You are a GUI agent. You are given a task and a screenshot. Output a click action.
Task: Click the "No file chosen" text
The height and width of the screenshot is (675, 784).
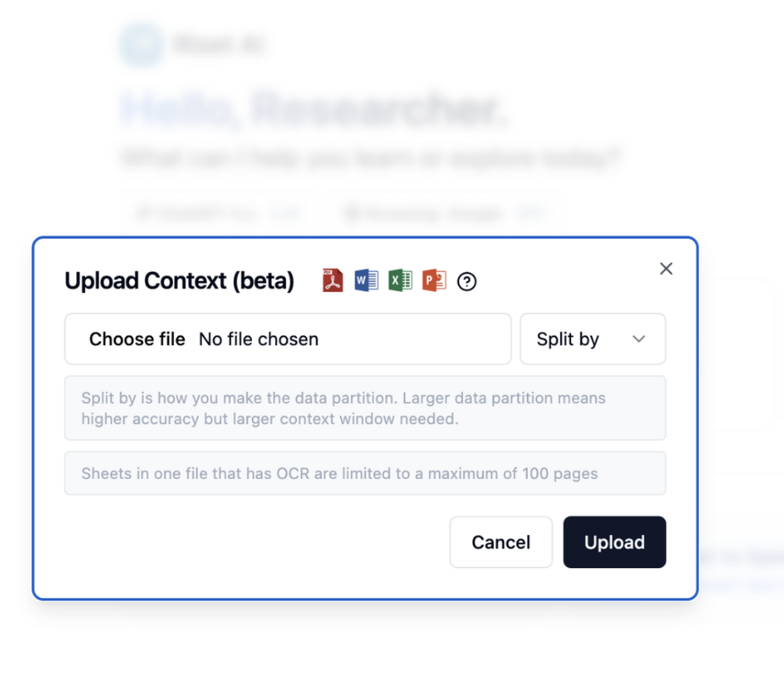(259, 339)
